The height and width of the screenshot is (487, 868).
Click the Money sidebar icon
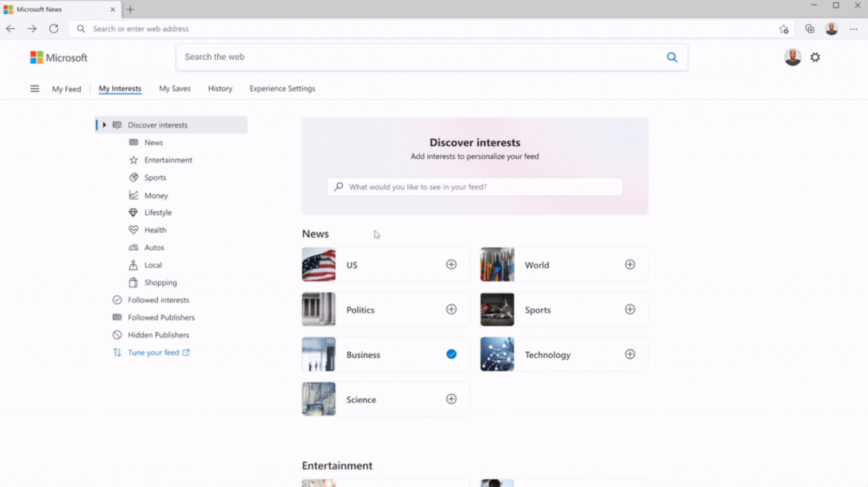point(134,195)
